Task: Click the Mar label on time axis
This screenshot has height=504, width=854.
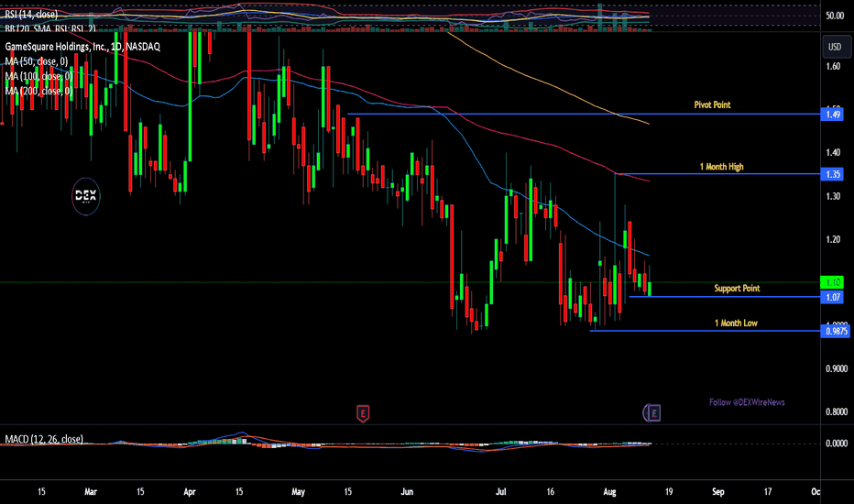Action: click(x=91, y=491)
